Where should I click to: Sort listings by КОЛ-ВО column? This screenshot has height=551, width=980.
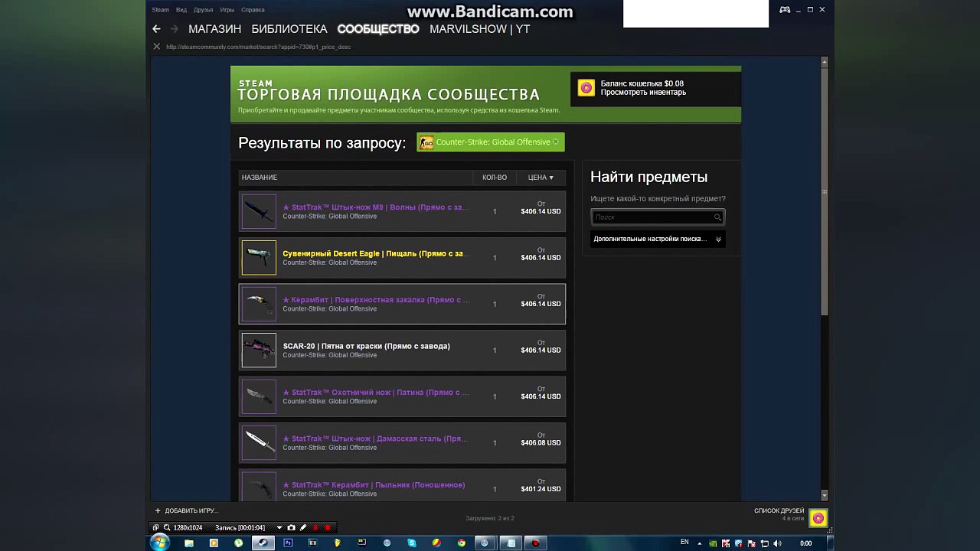pos(495,178)
